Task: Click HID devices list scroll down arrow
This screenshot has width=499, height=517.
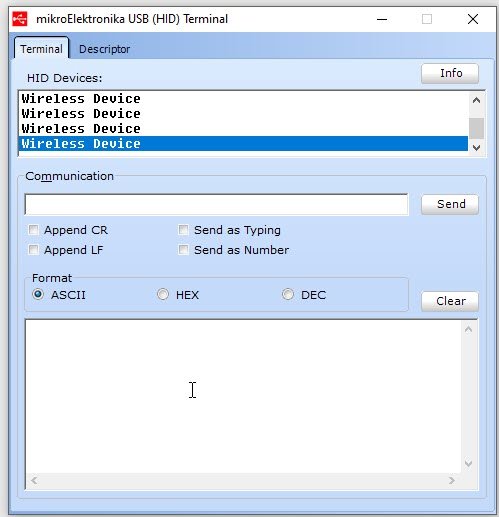Action: pyautogui.click(x=476, y=147)
